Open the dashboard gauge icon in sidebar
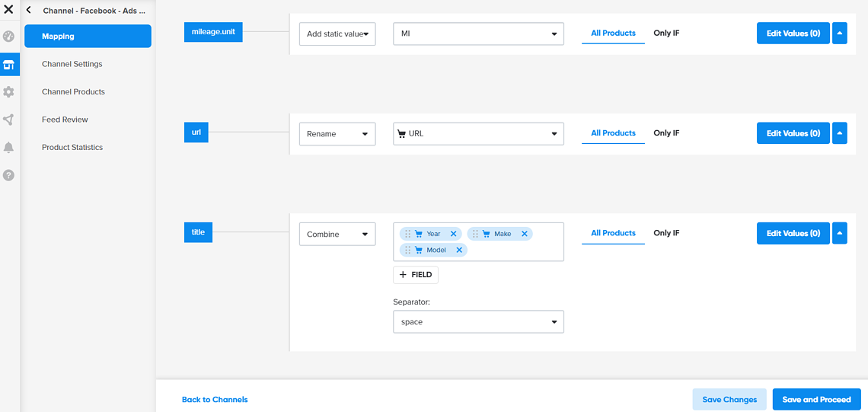Image resolution: width=868 pixels, height=412 pixels. (8, 37)
